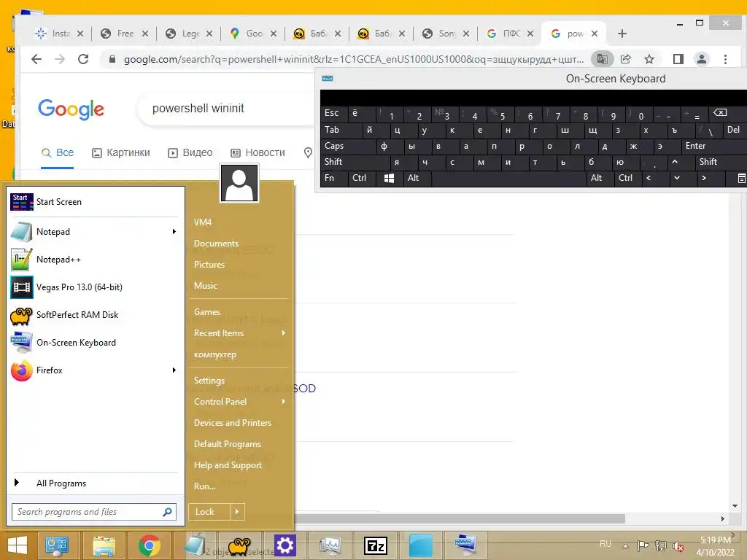Screen dimensions: 747x560
Task: Click user account picture in start menu
Action: tap(239, 183)
